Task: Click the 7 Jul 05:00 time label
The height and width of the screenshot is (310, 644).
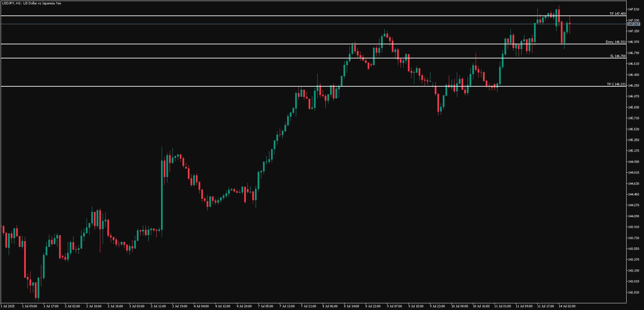Action: 265,306
